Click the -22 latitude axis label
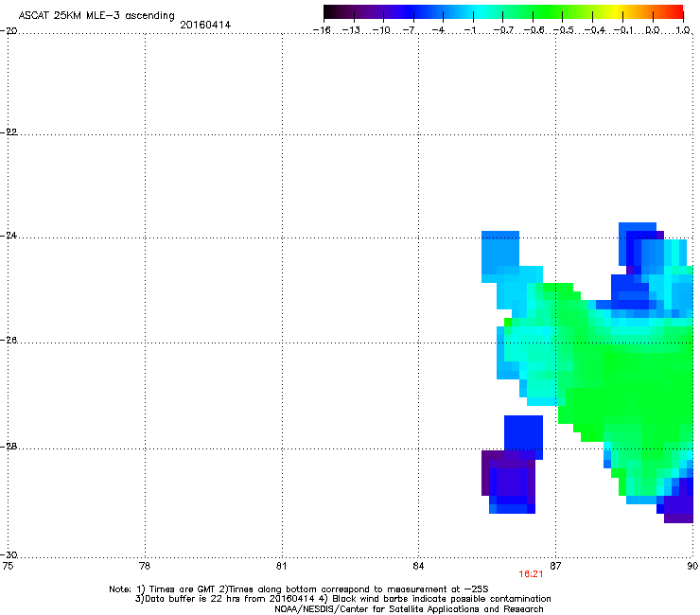Screen dimensions: 700x615 9,132
